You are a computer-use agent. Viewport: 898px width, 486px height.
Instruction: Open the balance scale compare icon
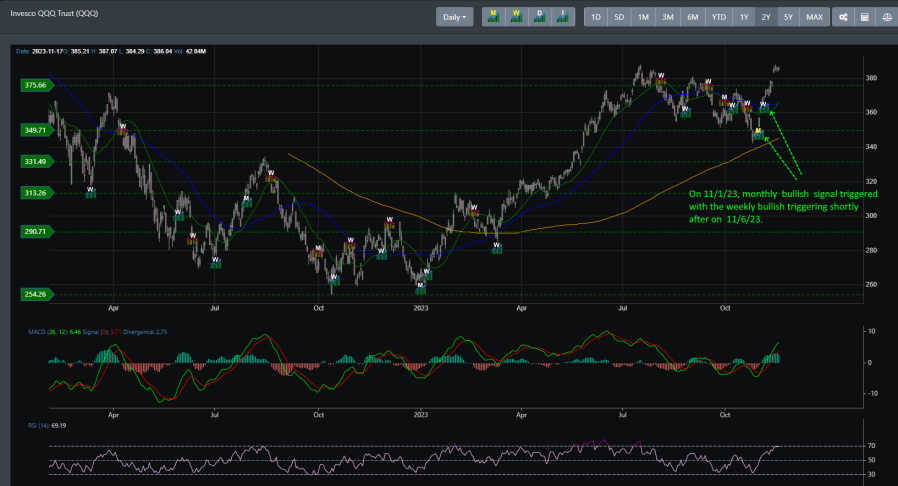click(887, 17)
